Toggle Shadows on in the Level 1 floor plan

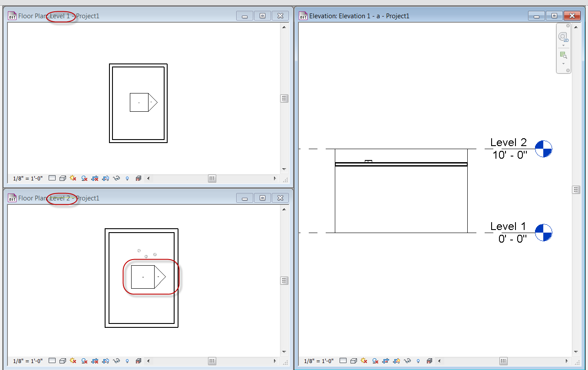[84, 178]
